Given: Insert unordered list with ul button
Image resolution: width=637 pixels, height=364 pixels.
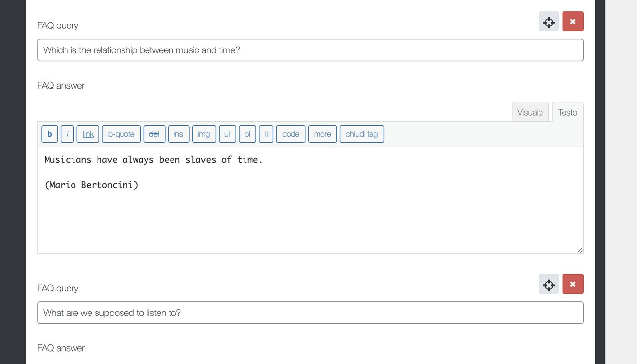Looking at the screenshot, I should (227, 134).
